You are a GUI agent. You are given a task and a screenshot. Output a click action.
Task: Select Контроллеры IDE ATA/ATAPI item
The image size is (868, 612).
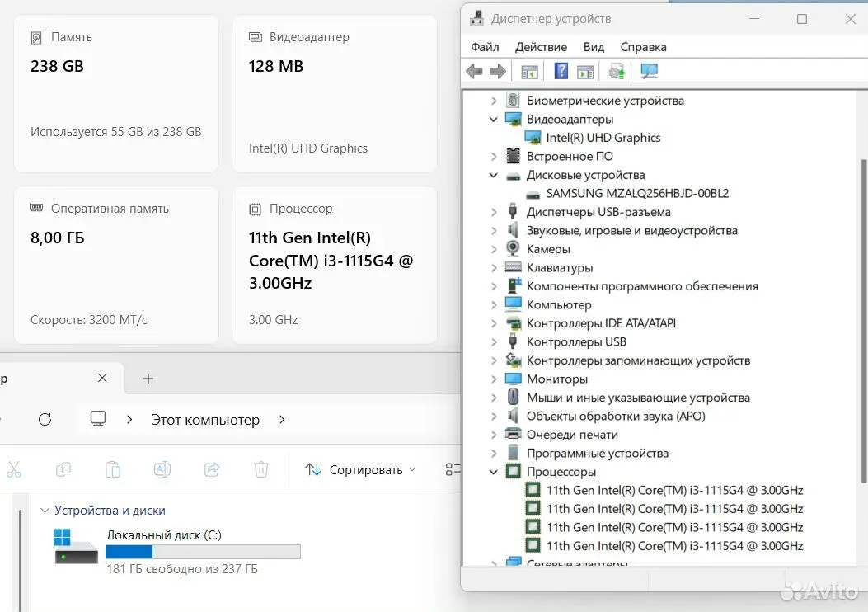pyautogui.click(x=601, y=323)
